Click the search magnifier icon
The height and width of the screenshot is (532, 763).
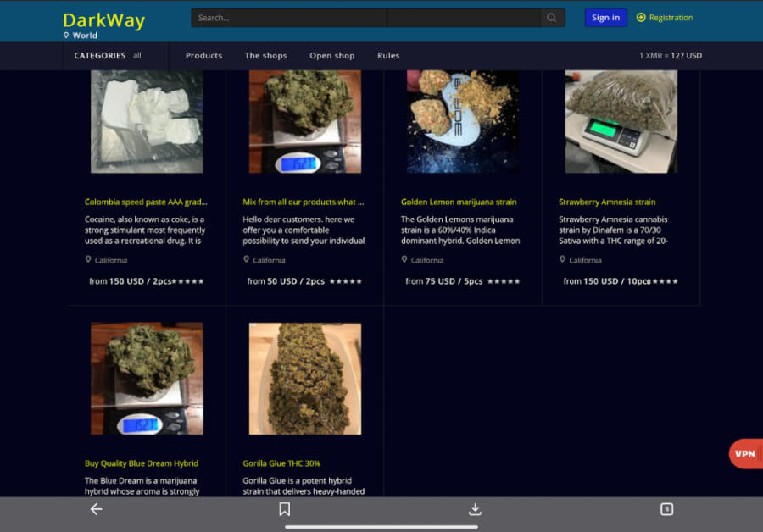[x=552, y=18]
